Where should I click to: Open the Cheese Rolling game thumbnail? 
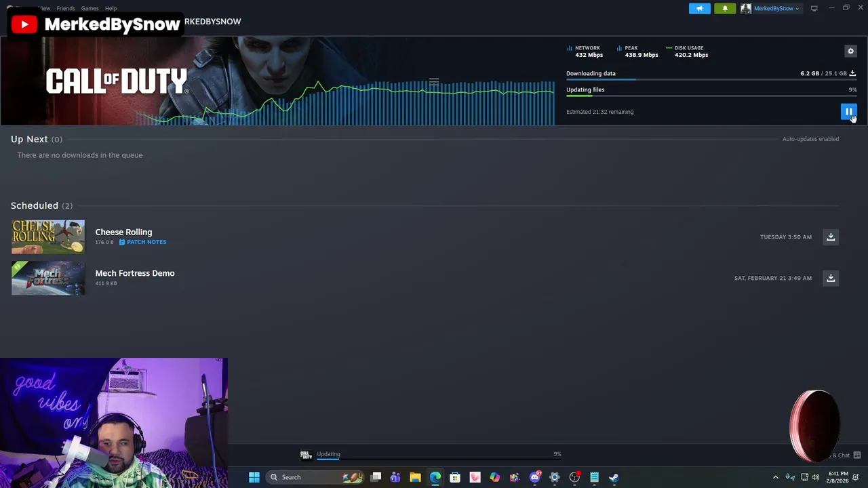pos(48,237)
